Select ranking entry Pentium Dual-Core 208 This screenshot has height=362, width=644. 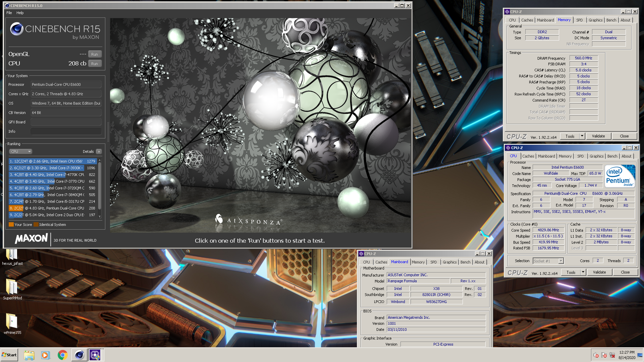[53, 208]
